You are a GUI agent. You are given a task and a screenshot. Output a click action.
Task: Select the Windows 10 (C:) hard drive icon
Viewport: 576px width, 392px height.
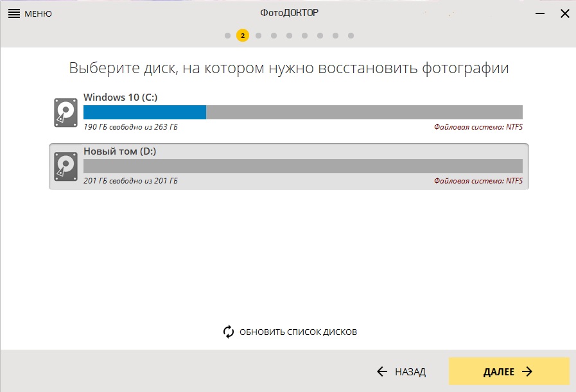[x=65, y=112]
